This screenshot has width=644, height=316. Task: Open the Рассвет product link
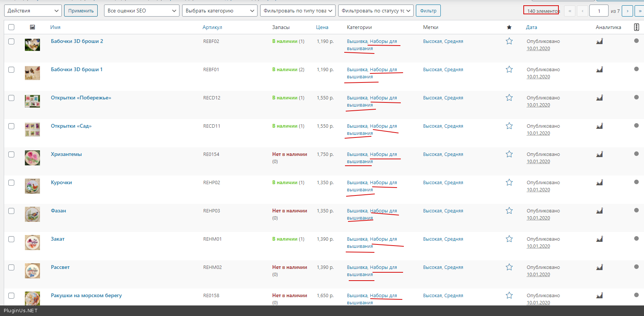60,267
